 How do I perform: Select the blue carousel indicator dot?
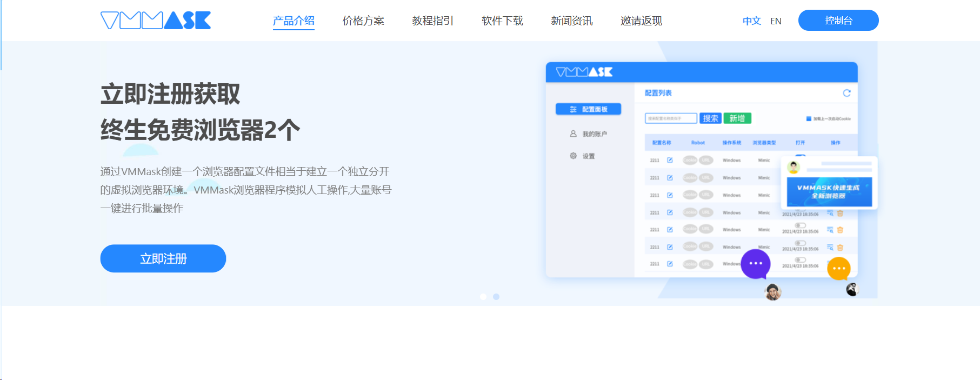tap(496, 297)
